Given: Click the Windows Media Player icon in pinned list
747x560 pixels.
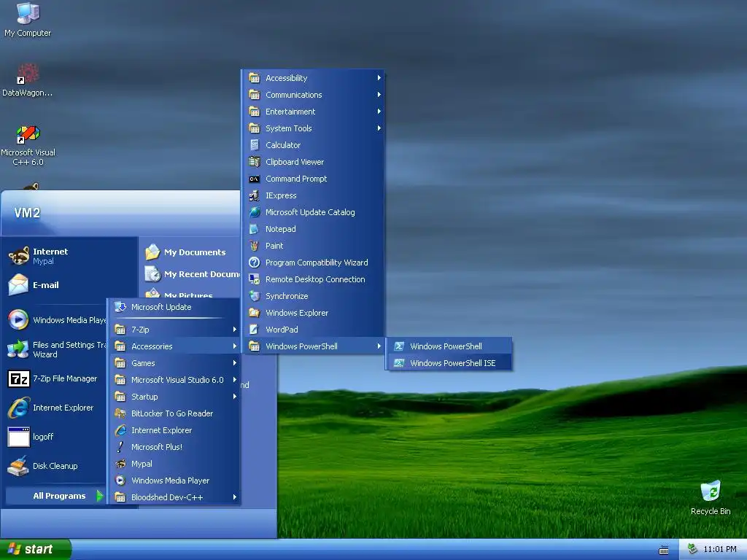Looking at the screenshot, I should pos(18,319).
